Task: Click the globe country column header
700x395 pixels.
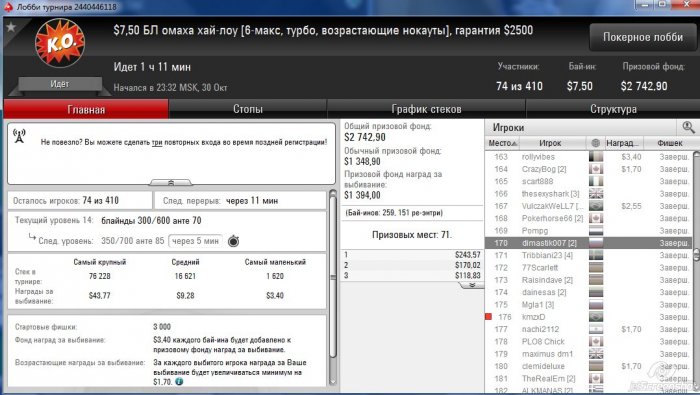Action: click(595, 143)
